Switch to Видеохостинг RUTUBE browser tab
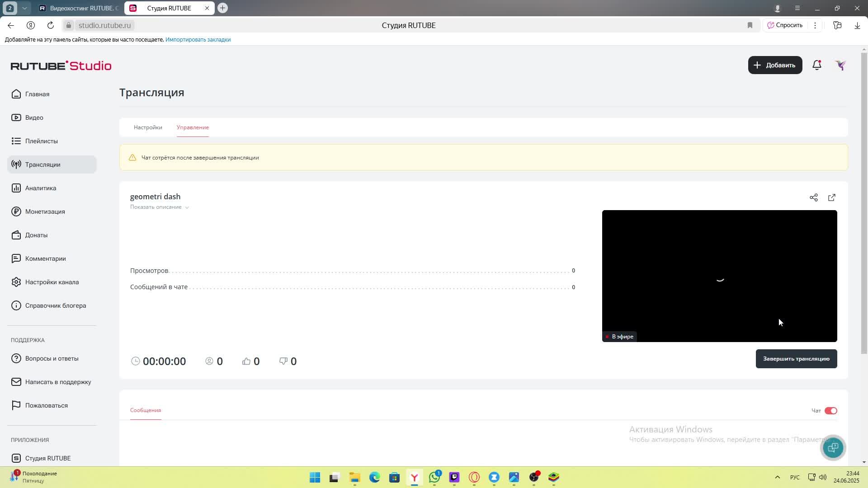Screen dimensions: 868x488 point(79,8)
